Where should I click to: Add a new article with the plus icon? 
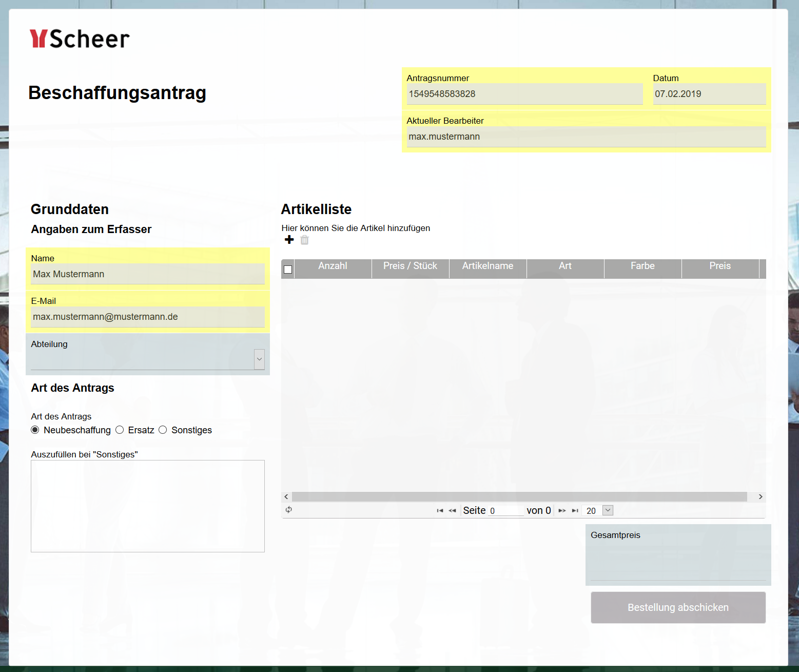pos(289,240)
